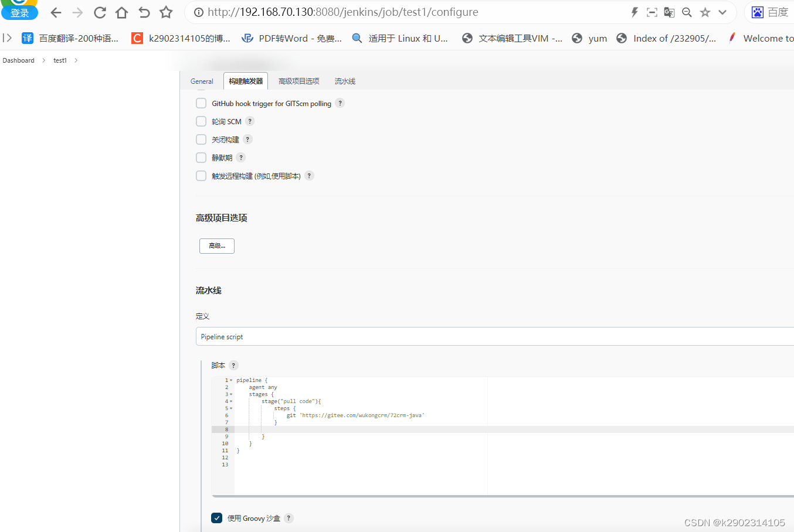Collapse code fold arrow on line 3
This screenshot has width=794, height=532.
[x=231, y=394]
